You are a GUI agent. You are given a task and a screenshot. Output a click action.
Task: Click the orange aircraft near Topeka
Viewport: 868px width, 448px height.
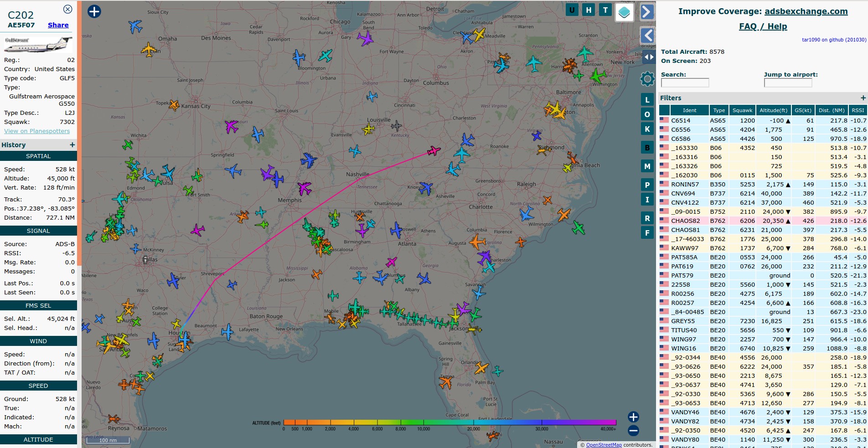coord(174,105)
